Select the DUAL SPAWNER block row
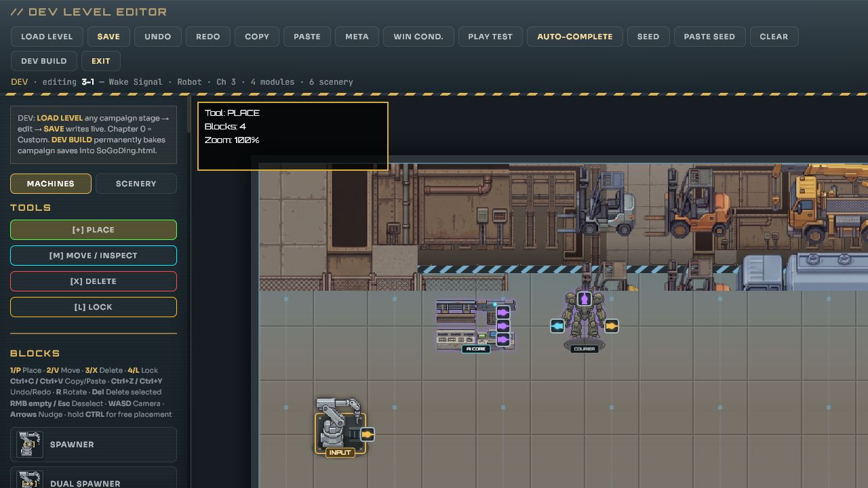This screenshot has width=868, height=488. tap(94, 478)
